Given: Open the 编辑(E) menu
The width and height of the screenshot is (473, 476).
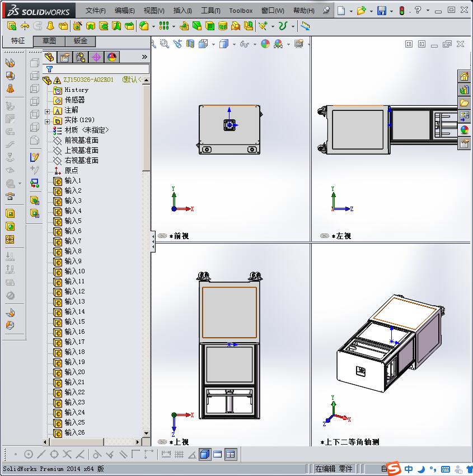Looking at the screenshot, I should tap(124, 11).
